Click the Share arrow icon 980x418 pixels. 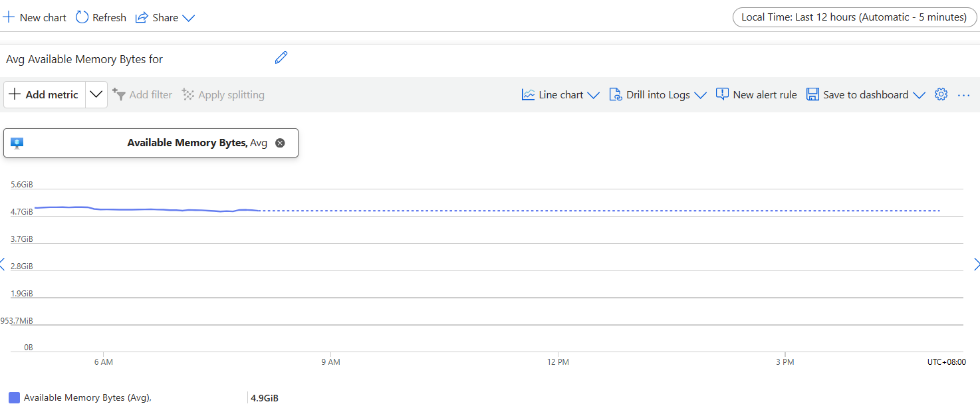[x=141, y=17]
